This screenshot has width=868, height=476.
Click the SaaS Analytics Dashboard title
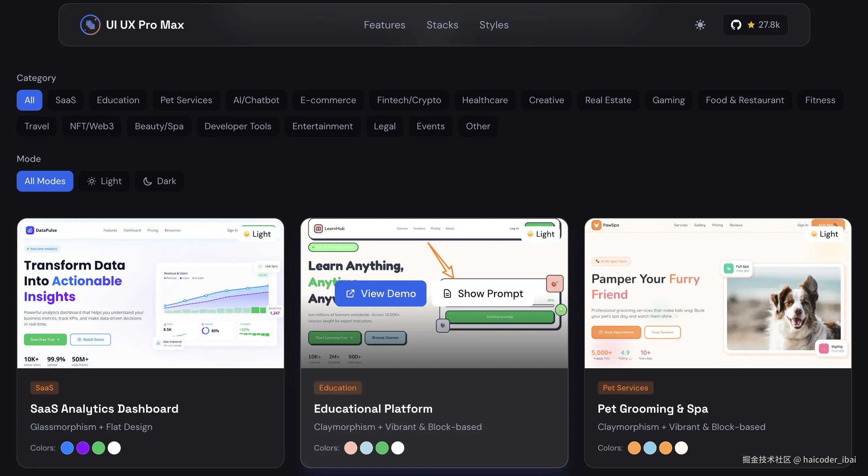[x=104, y=408]
